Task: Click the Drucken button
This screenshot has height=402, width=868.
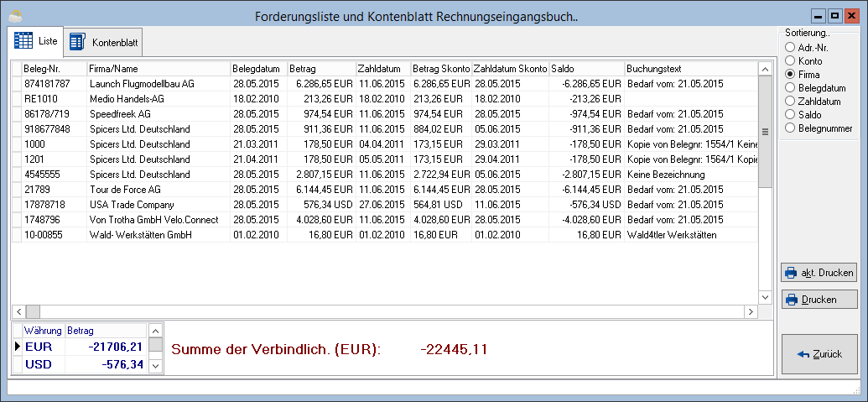Action: coord(819,300)
